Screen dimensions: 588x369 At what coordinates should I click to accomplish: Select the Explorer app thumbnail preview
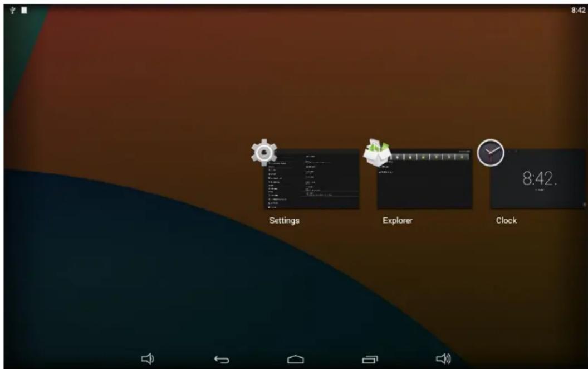click(x=425, y=179)
